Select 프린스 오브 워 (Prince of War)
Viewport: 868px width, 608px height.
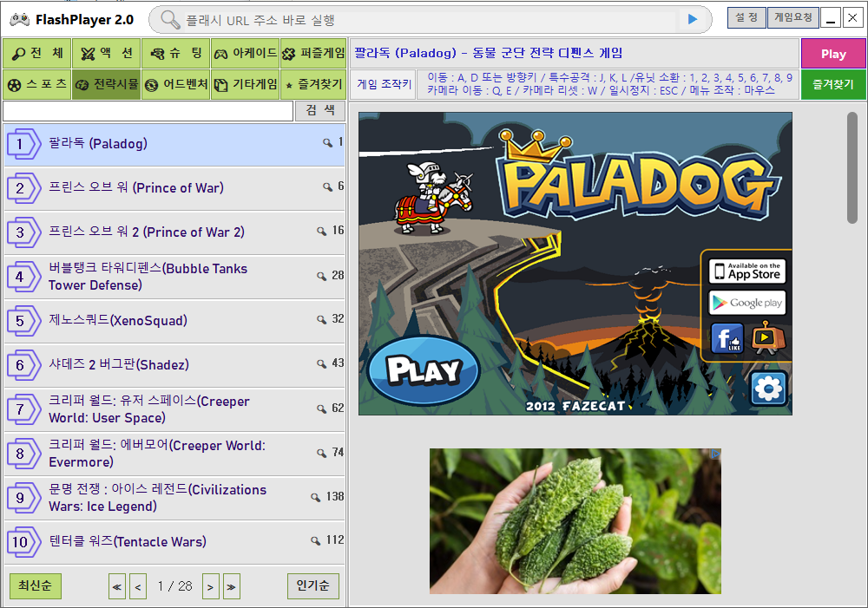point(174,188)
